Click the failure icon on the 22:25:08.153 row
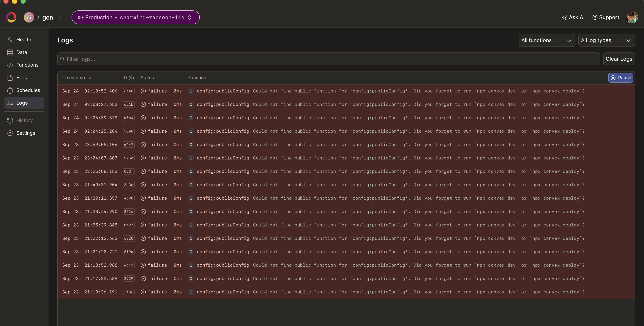The image size is (644, 326). pyautogui.click(x=143, y=171)
